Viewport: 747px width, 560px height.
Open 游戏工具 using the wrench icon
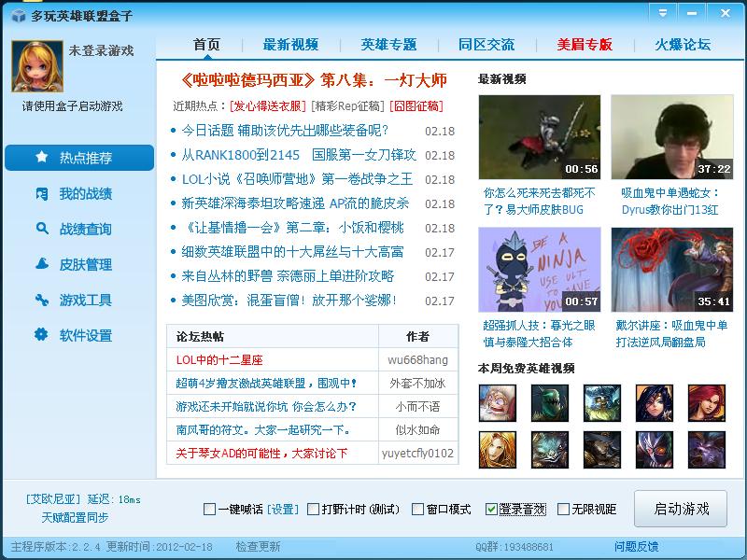click(x=41, y=300)
